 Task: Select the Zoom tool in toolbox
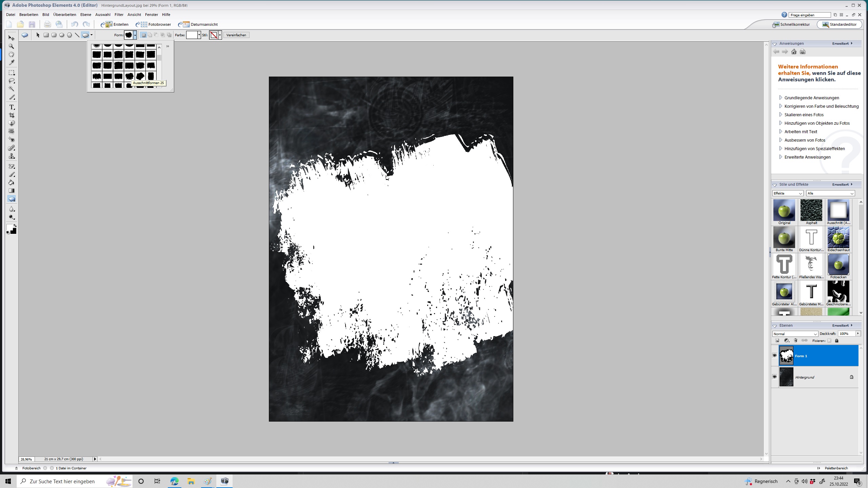pos(12,46)
